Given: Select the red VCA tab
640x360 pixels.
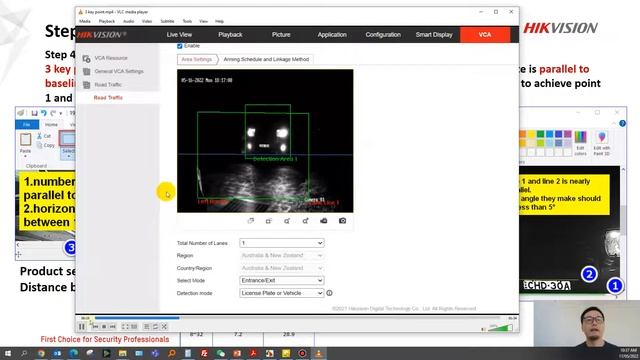Looking at the screenshot, I should click(x=485, y=35).
